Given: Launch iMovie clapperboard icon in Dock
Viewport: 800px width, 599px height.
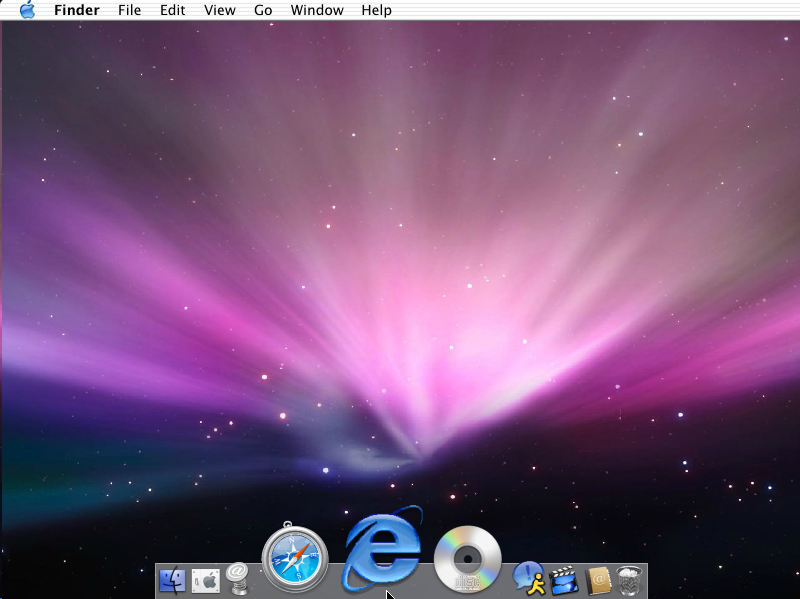Looking at the screenshot, I should [x=564, y=580].
